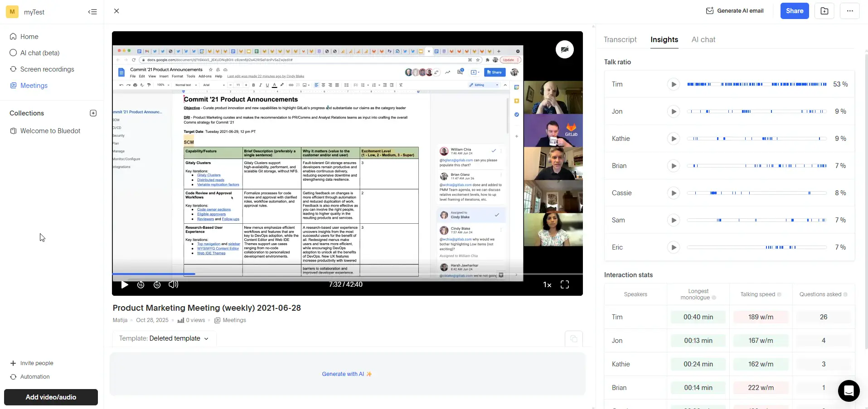Play the meeting video
The height and width of the screenshot is (409, 868).
[x=125, y=285]
